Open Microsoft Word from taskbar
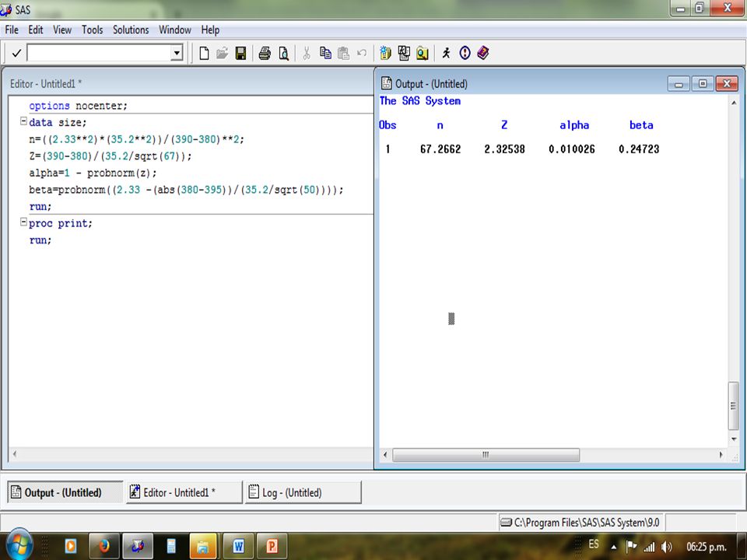The height and width of the screenshot is (560, 747). click(238, 546)
